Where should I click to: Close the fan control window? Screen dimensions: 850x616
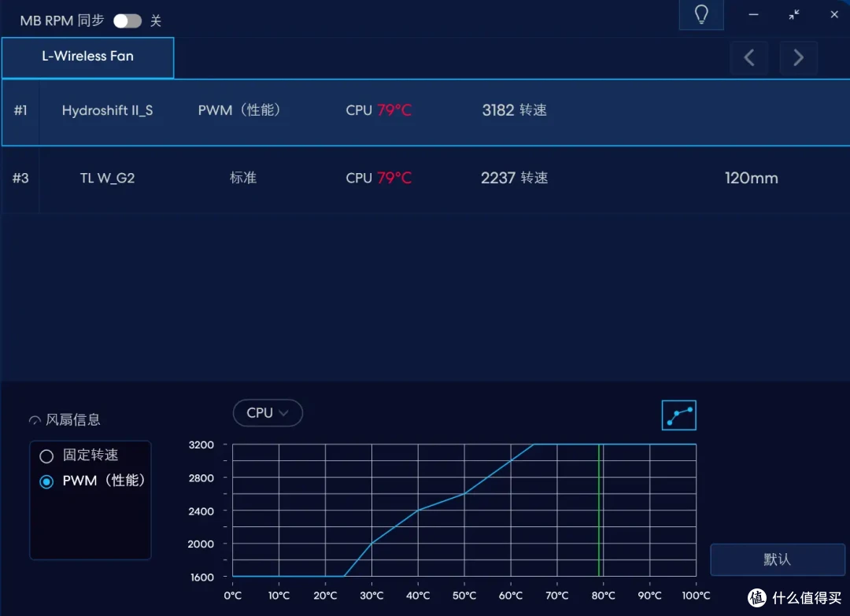834,15
